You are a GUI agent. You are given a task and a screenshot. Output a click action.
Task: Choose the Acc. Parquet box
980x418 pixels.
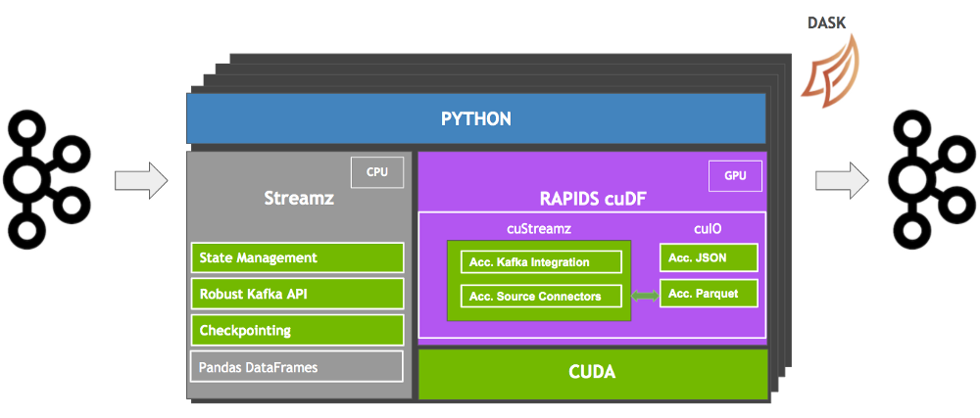[709, 293]
